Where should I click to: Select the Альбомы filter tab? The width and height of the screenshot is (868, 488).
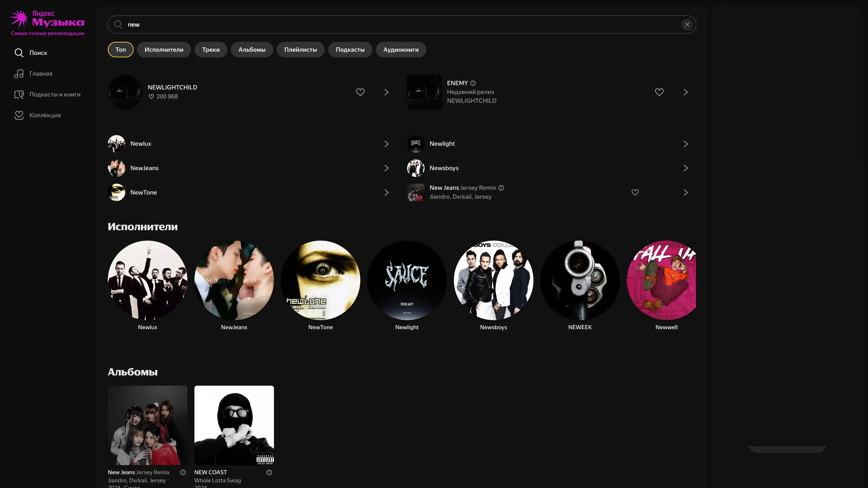[252, 50]
